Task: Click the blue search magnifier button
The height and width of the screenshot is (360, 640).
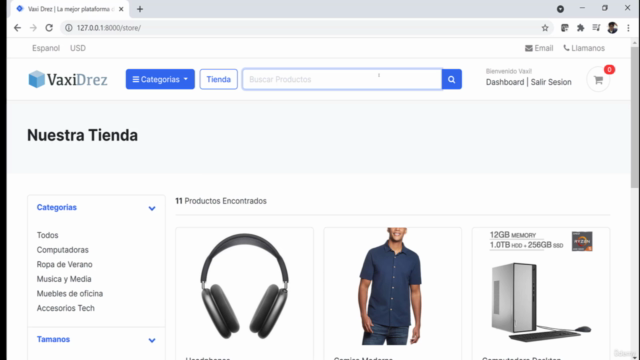Action: [451, 79]
